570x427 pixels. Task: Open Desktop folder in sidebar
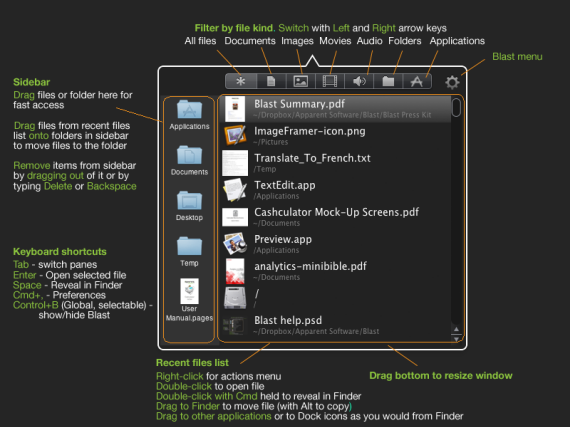click(189, 206)
